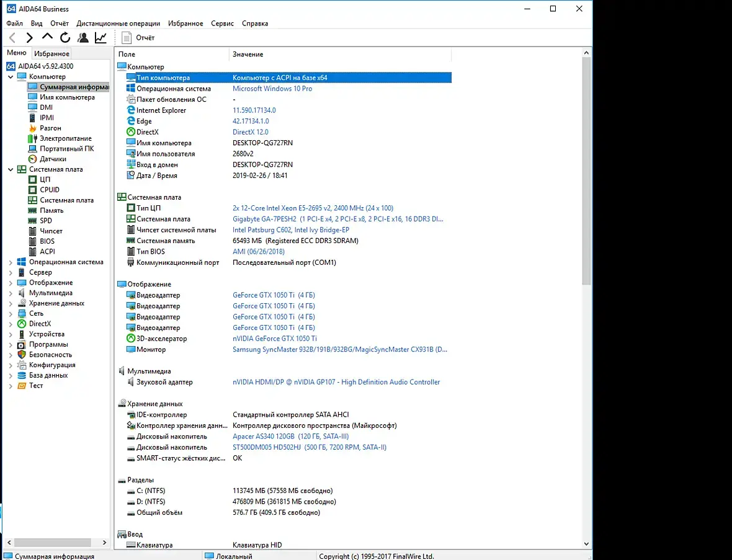Open the Microsoft Windows 10 Pro link

coord(272,89)
